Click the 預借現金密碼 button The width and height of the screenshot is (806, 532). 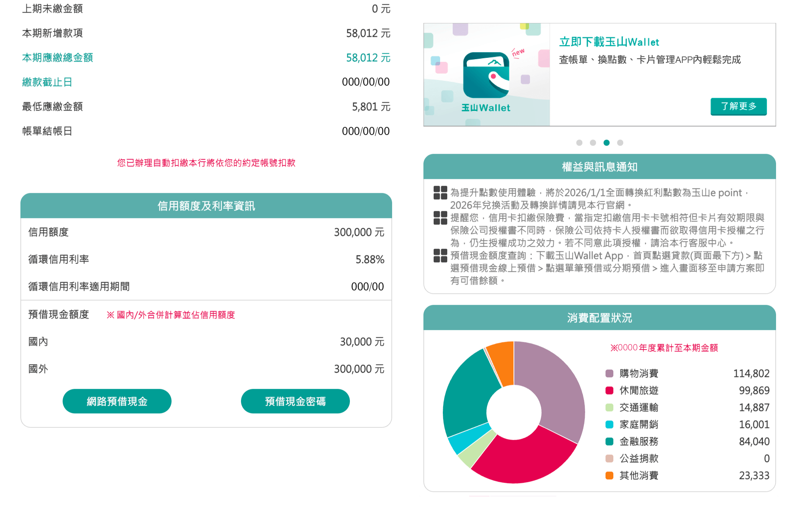[295, 401]
